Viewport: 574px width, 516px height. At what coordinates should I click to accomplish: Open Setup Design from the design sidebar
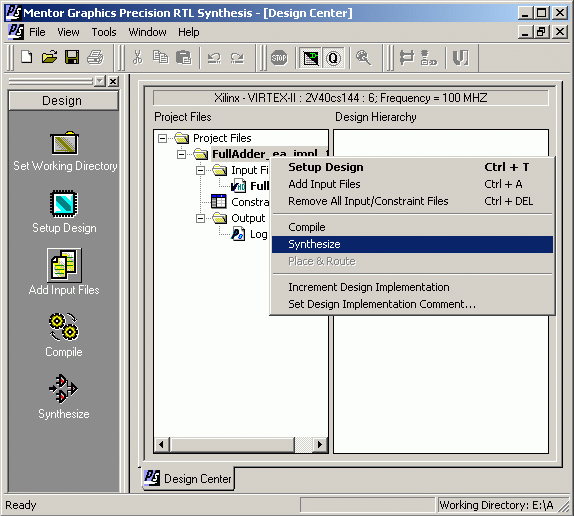[64, 204]
